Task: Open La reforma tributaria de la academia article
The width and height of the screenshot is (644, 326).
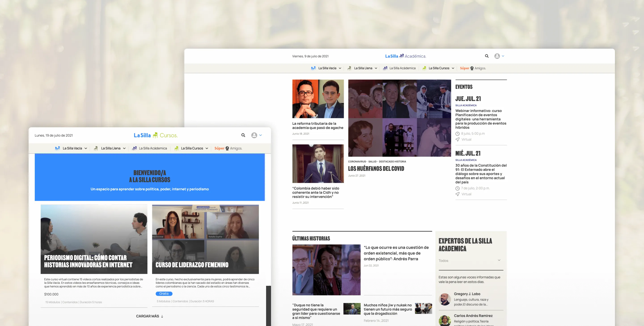Action: point(318,125)
